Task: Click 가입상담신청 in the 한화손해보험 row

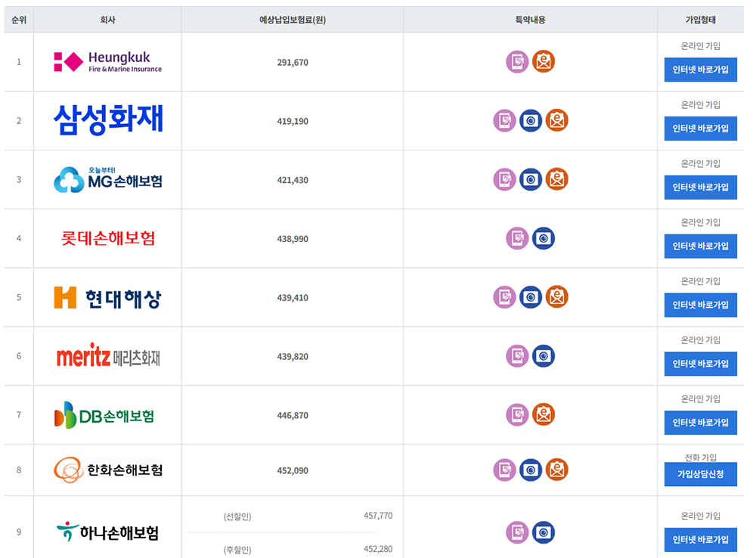Action: (700, 474)
